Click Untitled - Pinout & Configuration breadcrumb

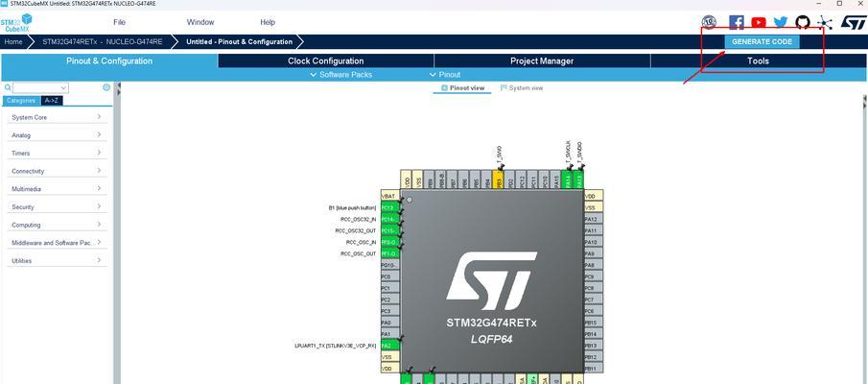(239, 41)
